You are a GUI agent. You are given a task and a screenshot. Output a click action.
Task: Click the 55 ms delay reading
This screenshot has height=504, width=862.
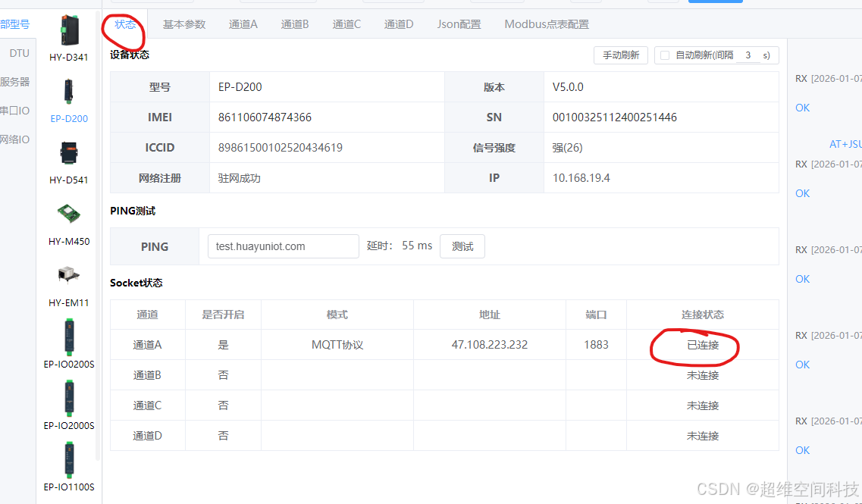[417, 246]
